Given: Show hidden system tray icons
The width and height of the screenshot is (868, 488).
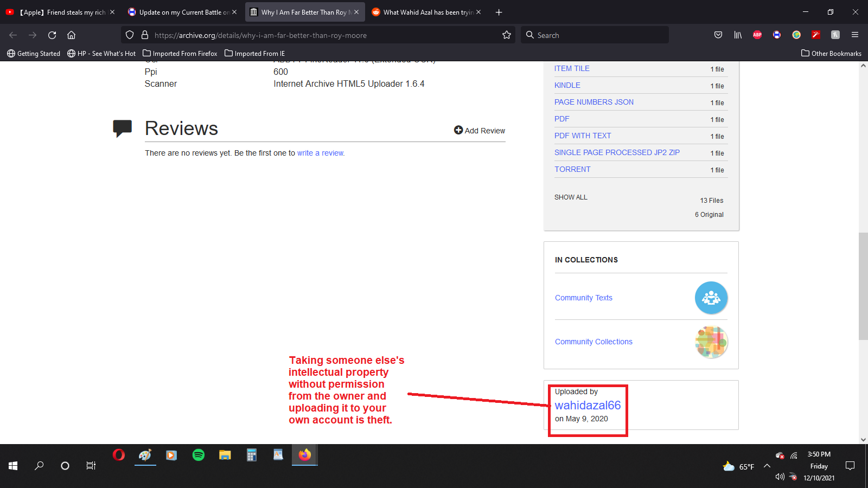Looking at the screenshot, I should 767,466.
